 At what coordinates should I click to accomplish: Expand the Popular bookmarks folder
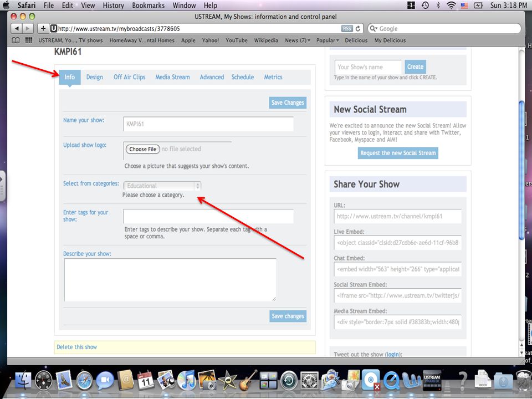(328, 40)
